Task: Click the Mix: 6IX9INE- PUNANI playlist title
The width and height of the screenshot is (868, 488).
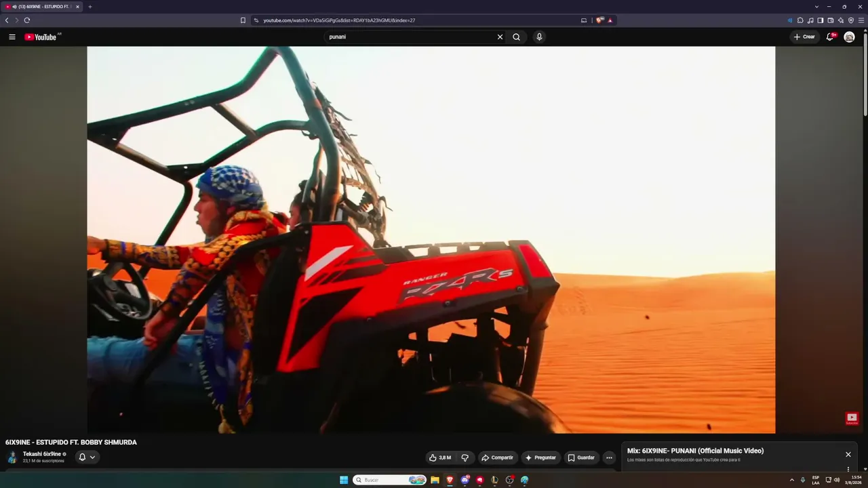Action: tap(695, 451)
